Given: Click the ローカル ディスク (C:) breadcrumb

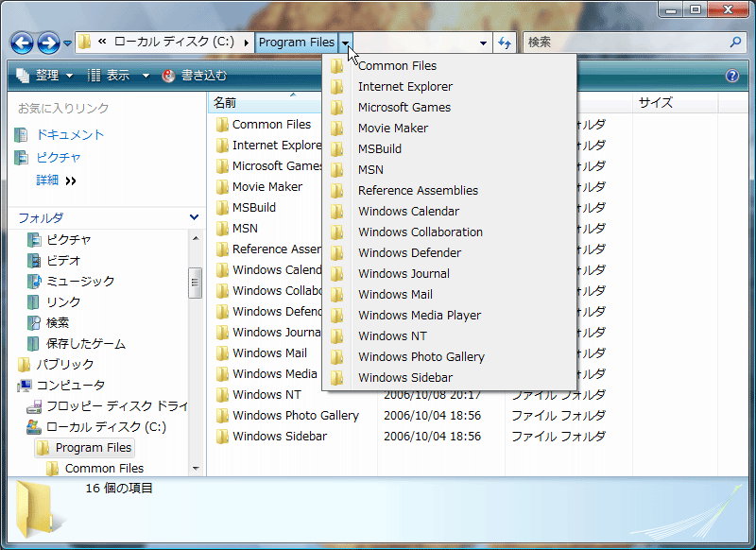Looking at the screenshot, I should click(174, 42).
